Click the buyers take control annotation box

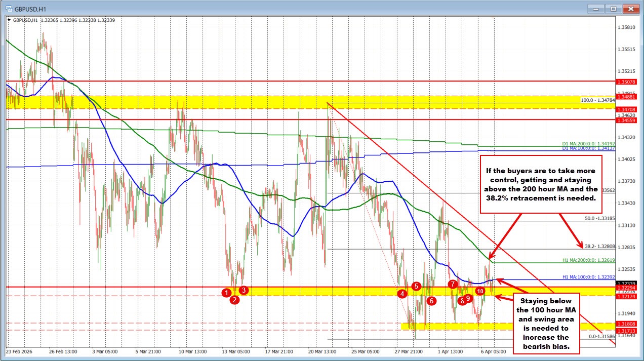[541, 185]
